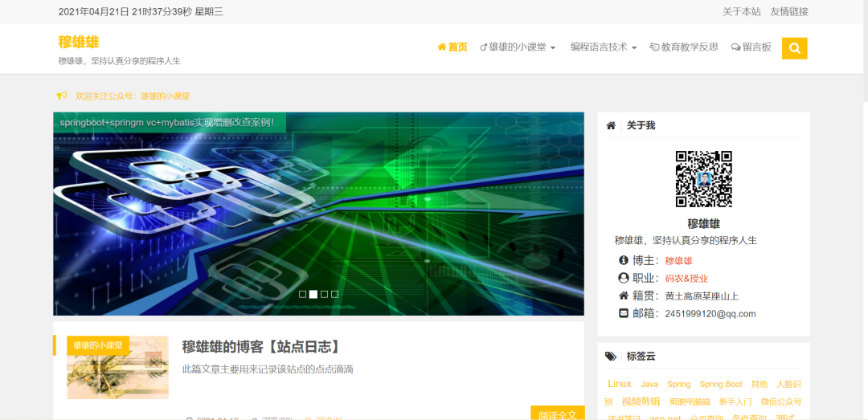Go to the first carousel slide indicator

pos(303,295)
